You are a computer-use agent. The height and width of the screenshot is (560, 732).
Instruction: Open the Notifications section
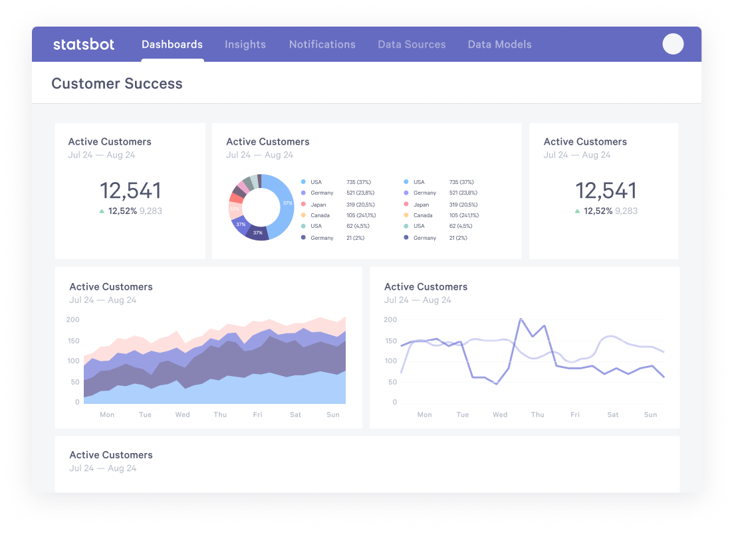coord(322,45)
